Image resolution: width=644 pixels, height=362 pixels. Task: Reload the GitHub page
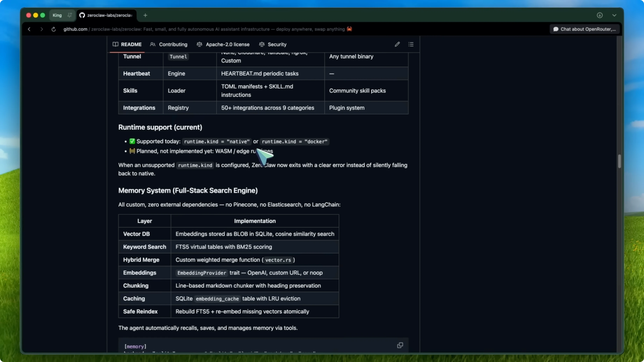tap(54, 29)
